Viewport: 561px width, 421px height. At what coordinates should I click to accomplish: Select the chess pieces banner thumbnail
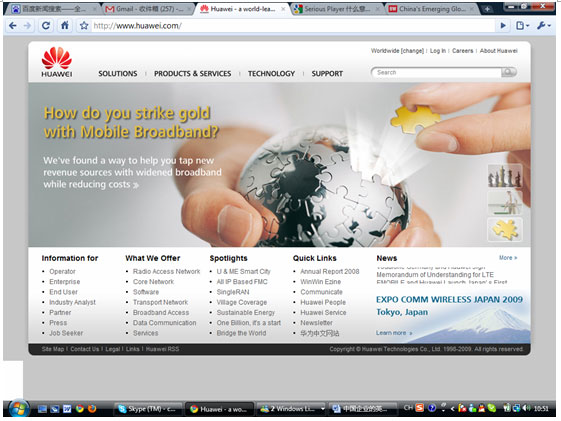click(504, 176)
